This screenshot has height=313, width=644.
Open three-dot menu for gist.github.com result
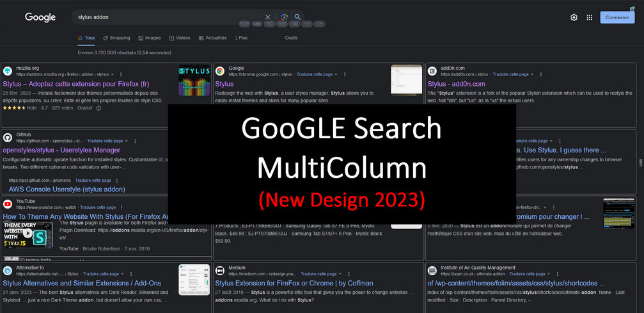(x=117, y=181)
